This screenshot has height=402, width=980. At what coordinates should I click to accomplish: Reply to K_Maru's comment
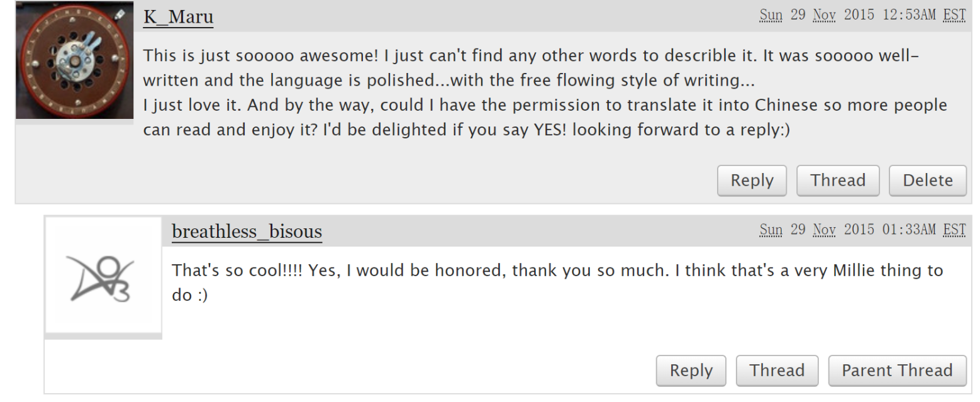pos(752,181)
